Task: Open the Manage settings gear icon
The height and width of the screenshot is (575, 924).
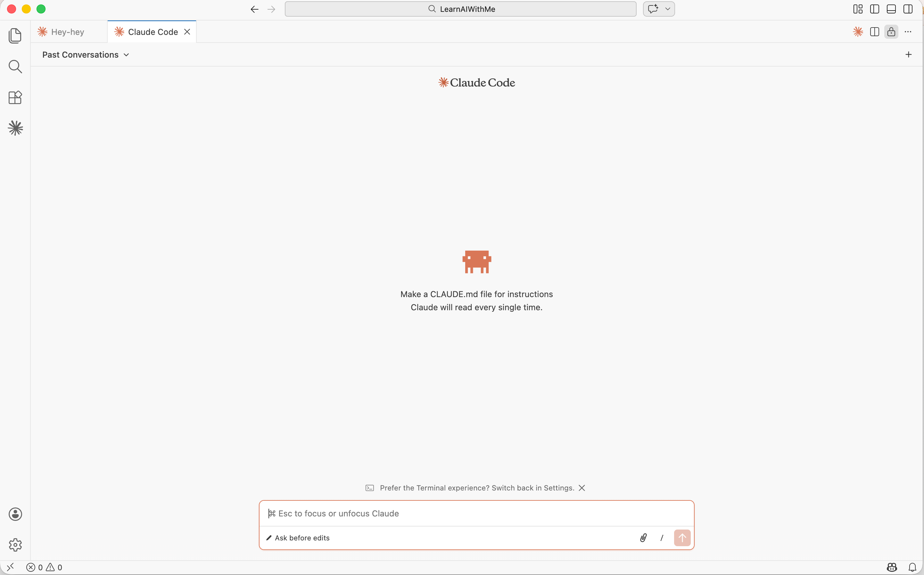Action: [15, 545]
